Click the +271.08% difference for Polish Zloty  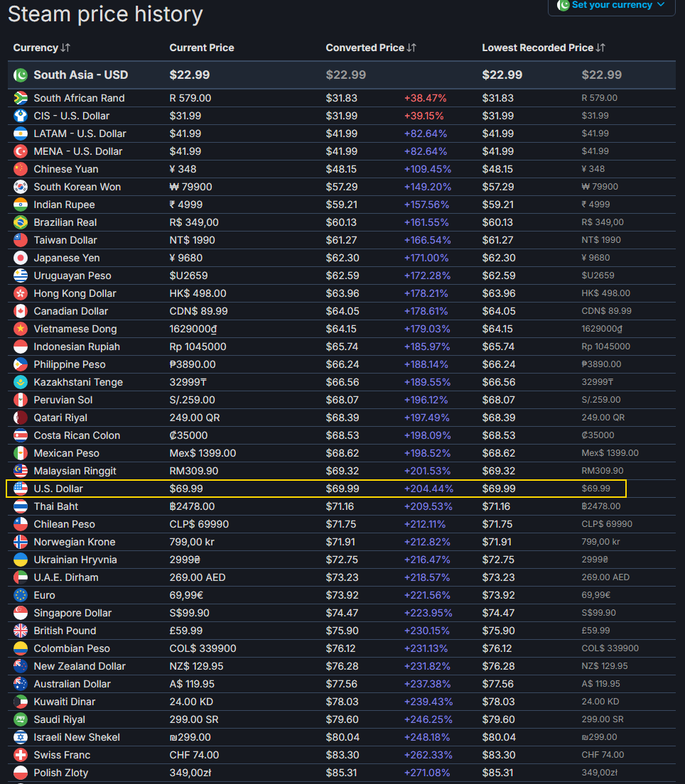tap(427, 773)
